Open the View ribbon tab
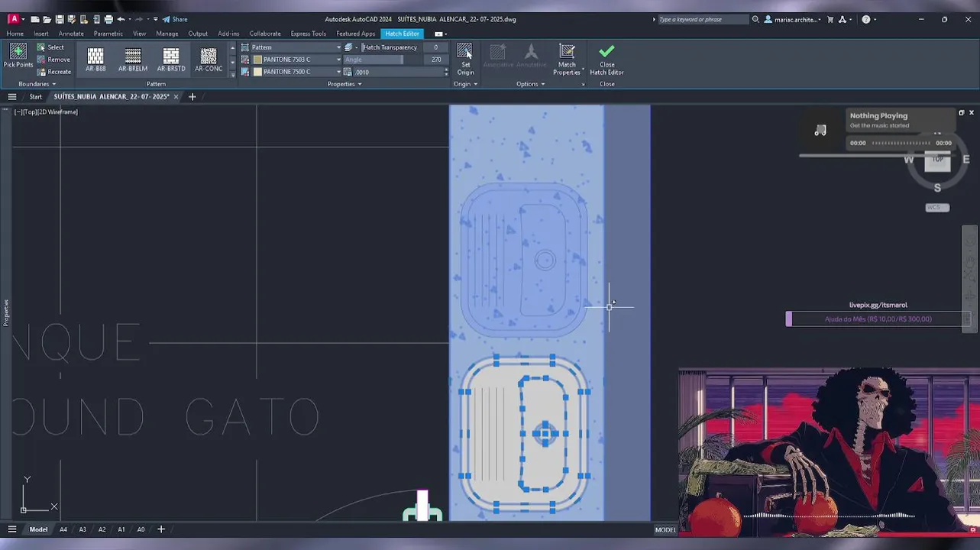 pyautogui.click(x=139, y=34)
